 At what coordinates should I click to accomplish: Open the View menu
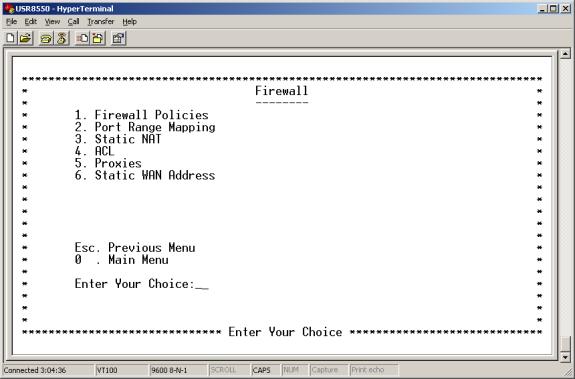point(52,22)
